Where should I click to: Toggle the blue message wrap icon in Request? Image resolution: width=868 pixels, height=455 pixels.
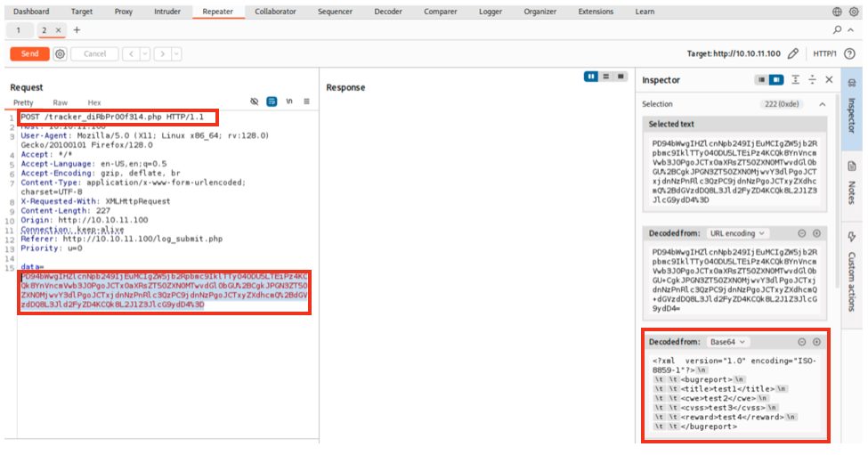(272, 102)
